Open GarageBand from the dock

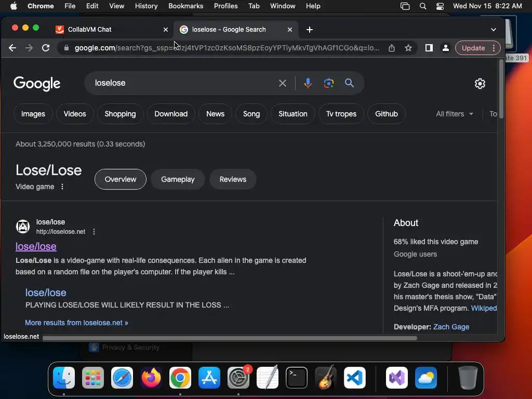[326, 378]
